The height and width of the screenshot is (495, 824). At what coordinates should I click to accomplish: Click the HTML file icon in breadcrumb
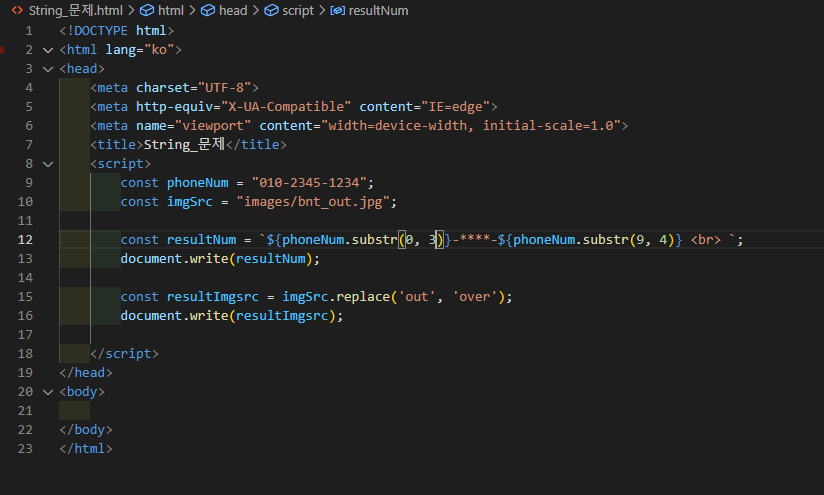click(17, 10)
